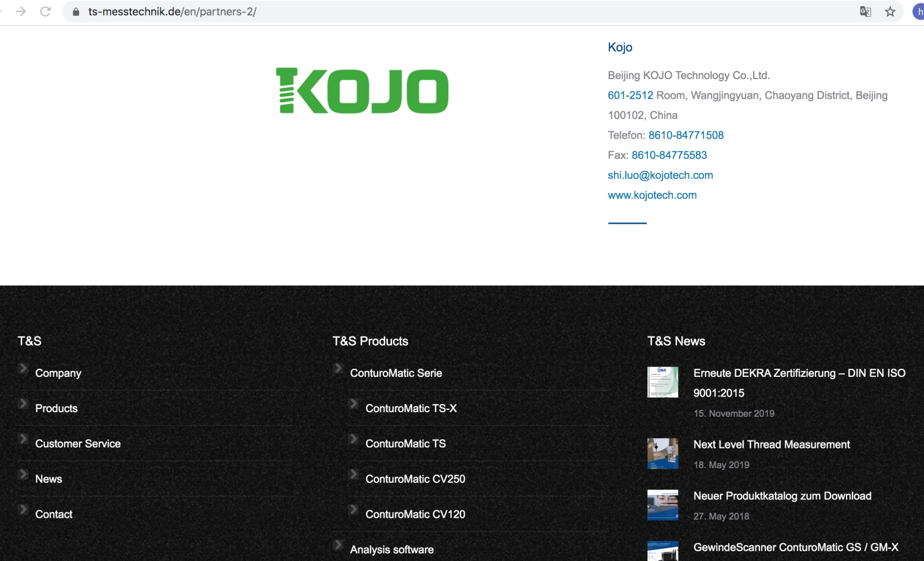Image resolution: width=924 pixels, height=561 pixels.
Task: Bookmark this page with the star icon
Action: 890,12
